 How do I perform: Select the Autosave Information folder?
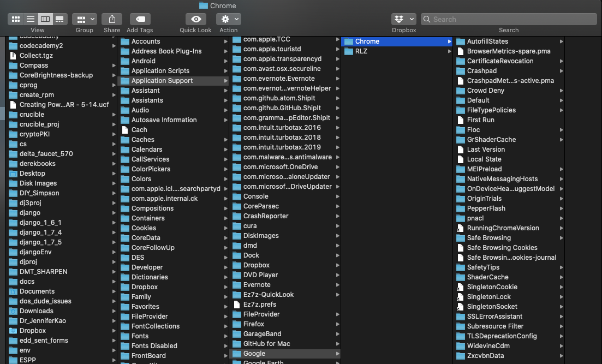pyautogui.click(x=173, y=120)
